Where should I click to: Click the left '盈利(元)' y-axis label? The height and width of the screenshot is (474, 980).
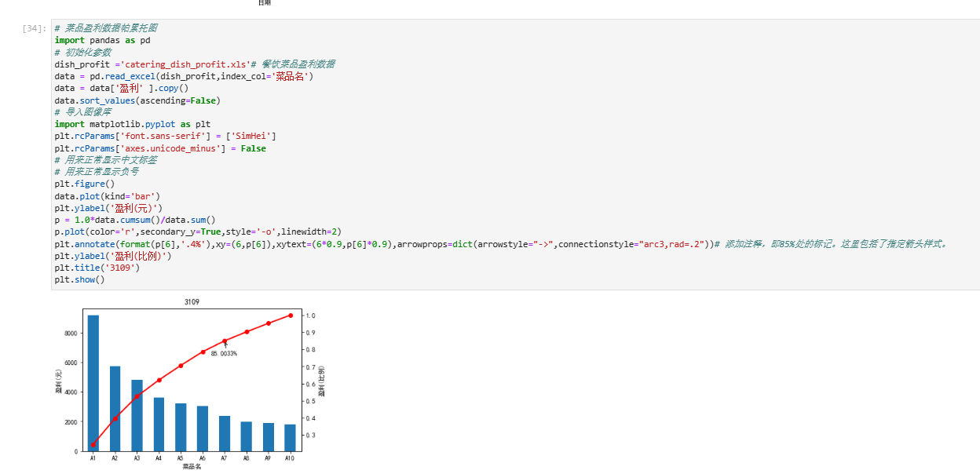59,380
